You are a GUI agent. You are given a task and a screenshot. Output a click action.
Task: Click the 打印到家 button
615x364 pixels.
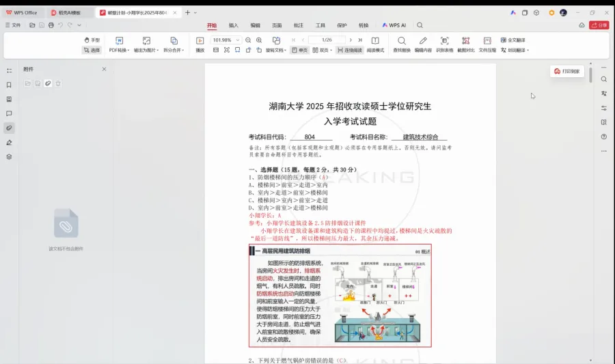[566, 71]
